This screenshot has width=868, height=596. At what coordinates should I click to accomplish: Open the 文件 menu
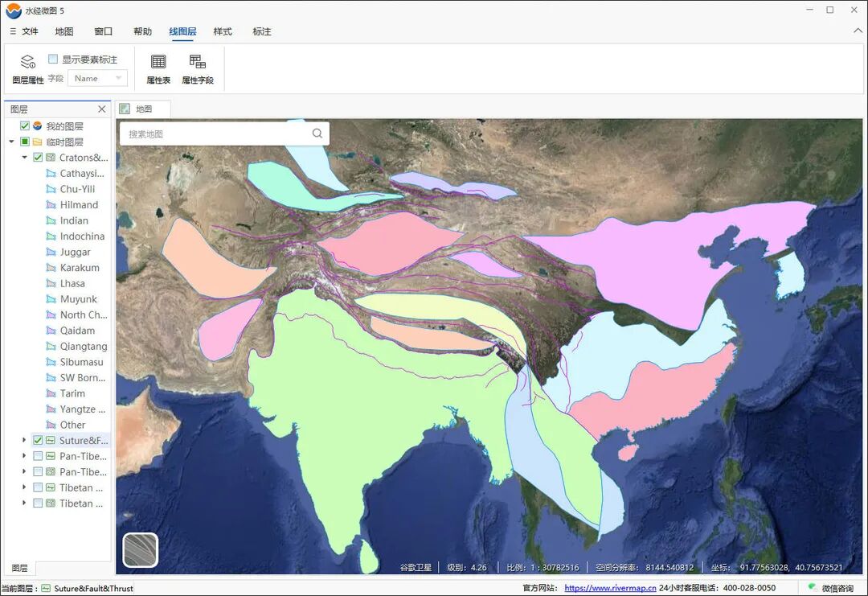(24, 31)
